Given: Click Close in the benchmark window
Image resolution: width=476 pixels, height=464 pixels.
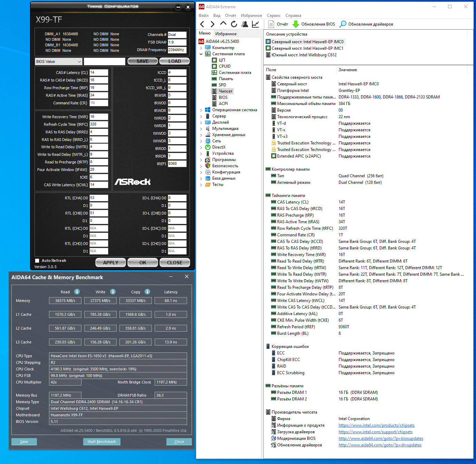Looking at the screenshot, I should point(179,442).
